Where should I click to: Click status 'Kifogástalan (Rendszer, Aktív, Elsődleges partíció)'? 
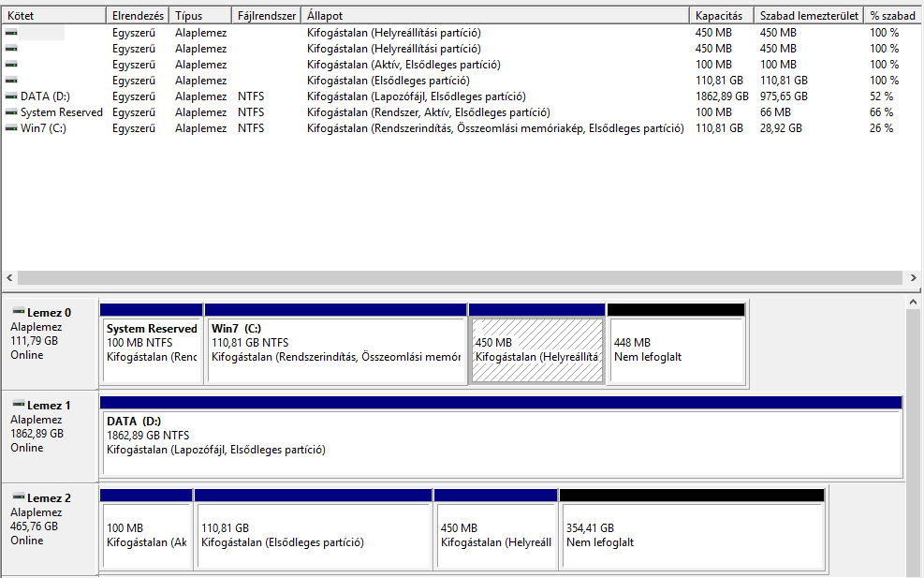(x=429, y=112)
